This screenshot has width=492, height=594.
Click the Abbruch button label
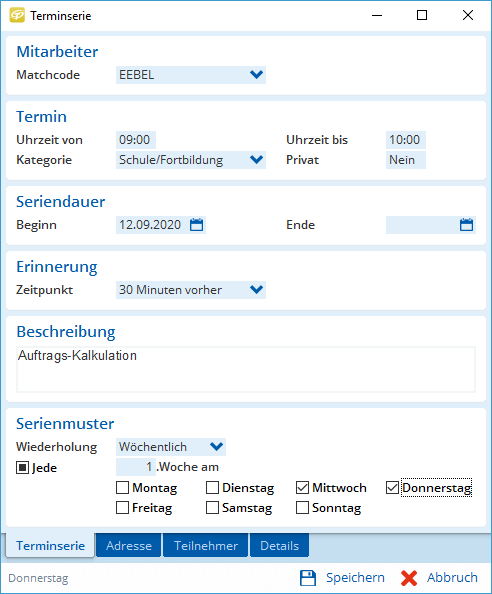click(452, 578)
